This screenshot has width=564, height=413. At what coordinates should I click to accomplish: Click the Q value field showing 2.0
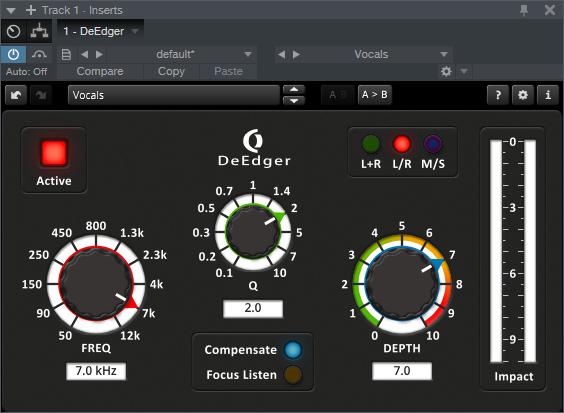point(253,309)
